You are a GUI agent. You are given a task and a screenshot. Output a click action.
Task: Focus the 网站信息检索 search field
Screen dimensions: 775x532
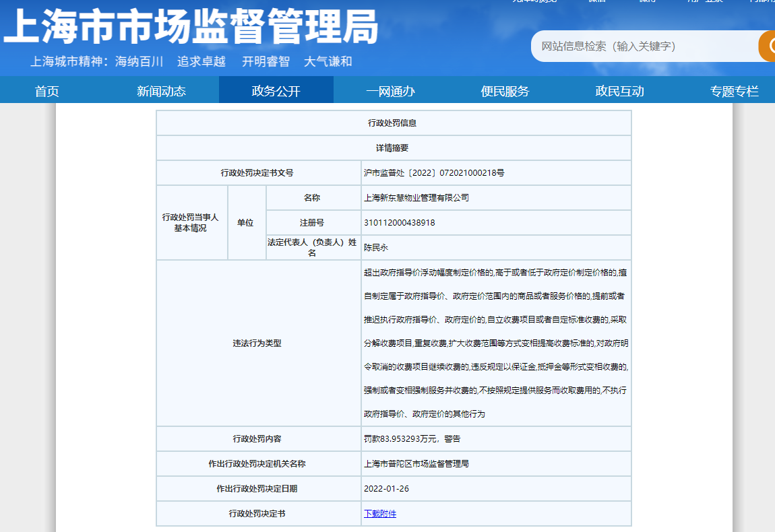644,46
